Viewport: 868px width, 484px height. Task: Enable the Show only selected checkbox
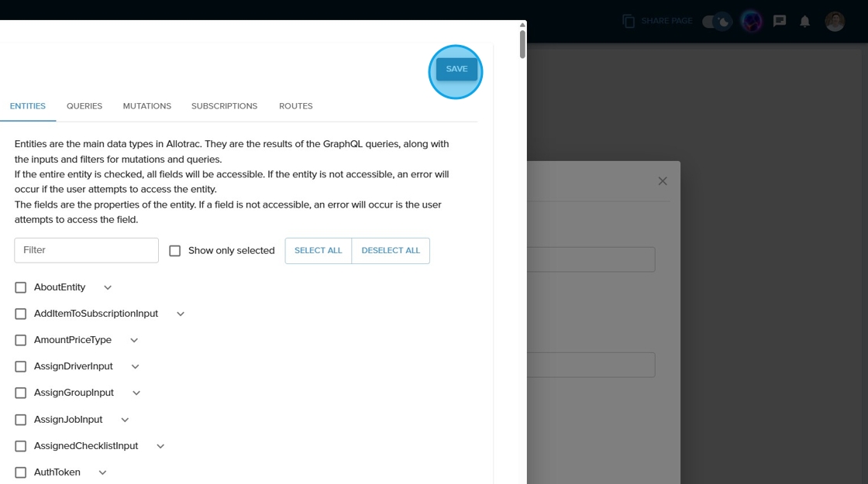click(175, 251)
